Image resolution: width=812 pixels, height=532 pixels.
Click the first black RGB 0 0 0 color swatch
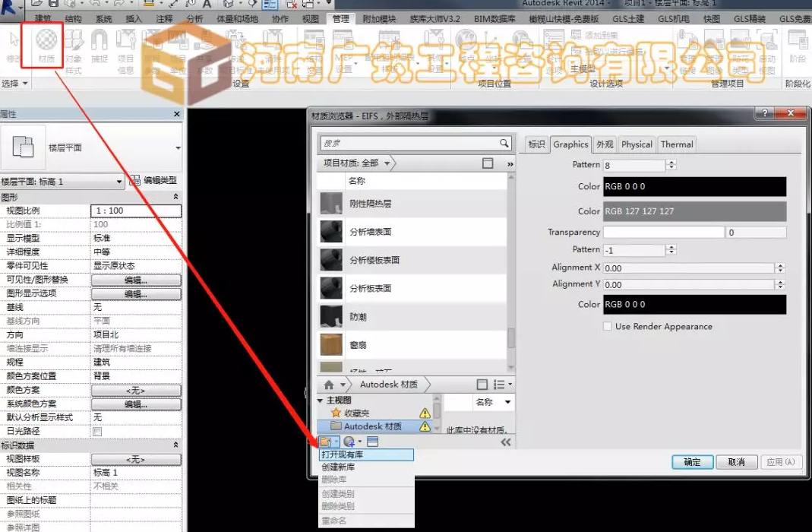(694, 186)
